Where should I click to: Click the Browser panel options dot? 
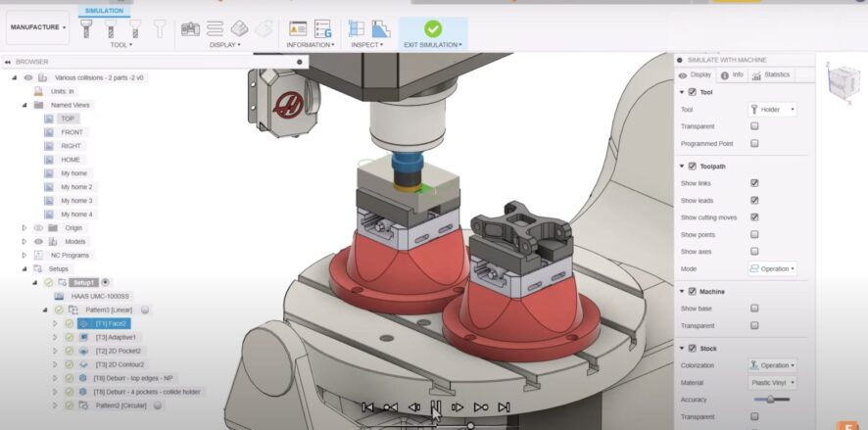coord(300,62)
